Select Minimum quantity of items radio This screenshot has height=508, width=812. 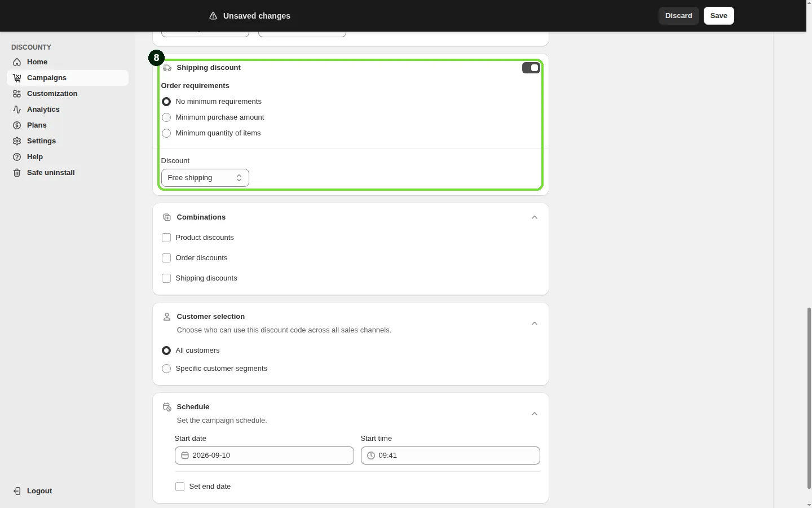coord(166,133)
